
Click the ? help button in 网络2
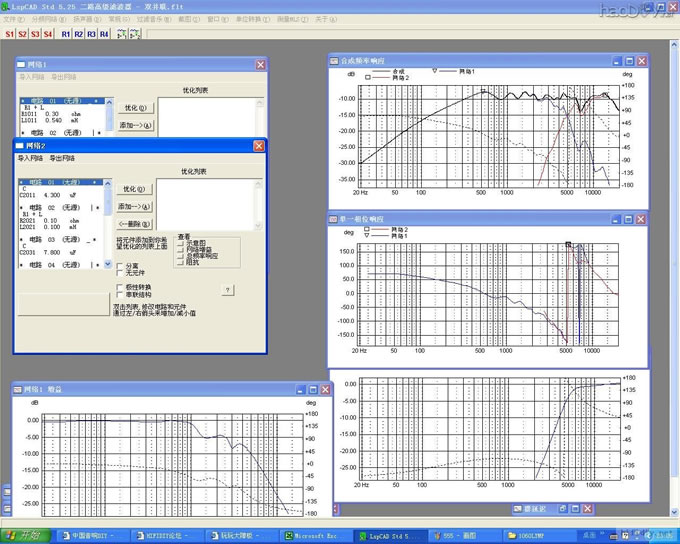click(x=227, y=290)
